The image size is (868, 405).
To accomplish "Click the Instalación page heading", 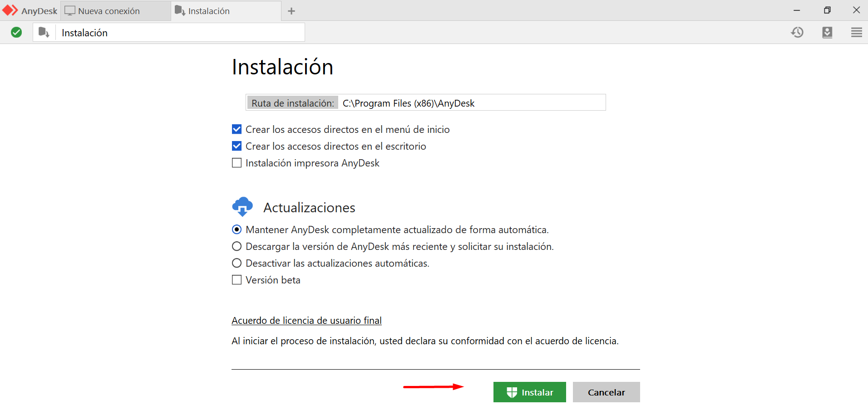I will point(282,67).
